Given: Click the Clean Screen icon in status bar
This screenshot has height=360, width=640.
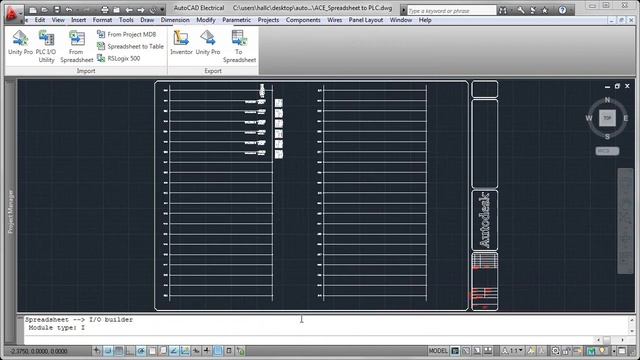Looking at the screenshot, I should (x=622, y=351).
